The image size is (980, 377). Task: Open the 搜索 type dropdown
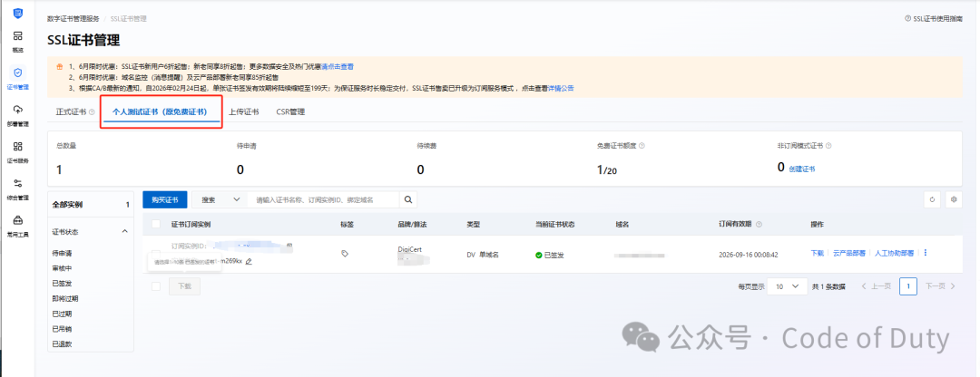220,199
